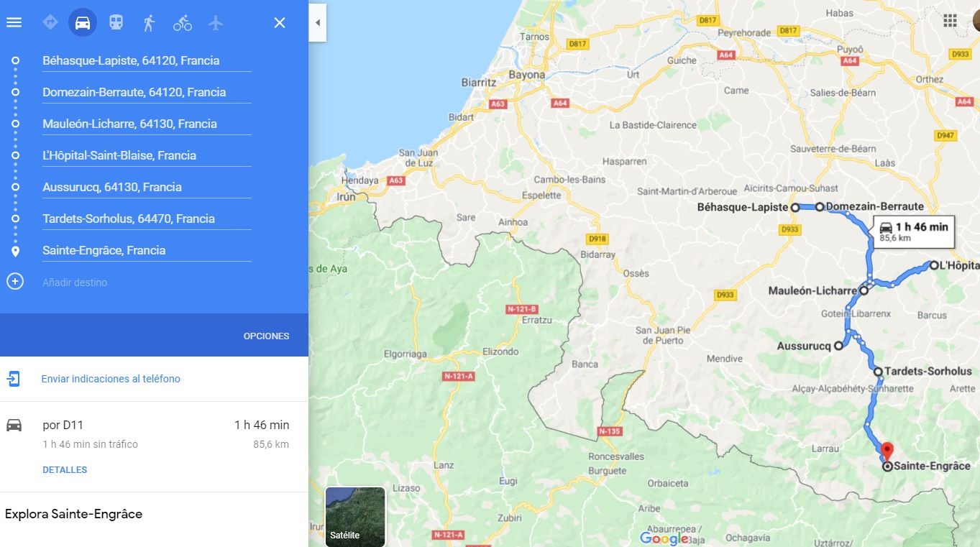Collapse the side panel arrow

coord(318,22)
